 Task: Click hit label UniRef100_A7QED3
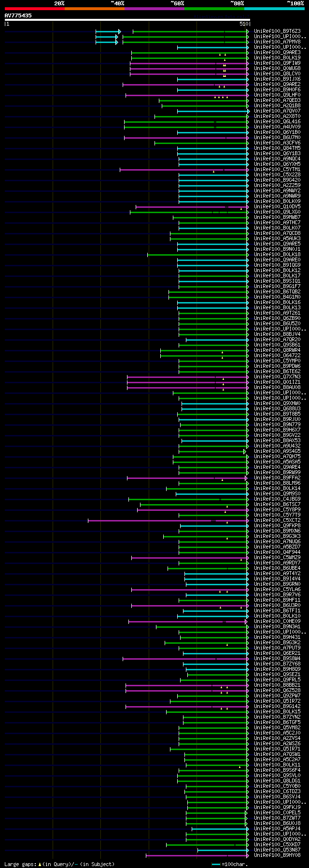(x=277, y=101)
